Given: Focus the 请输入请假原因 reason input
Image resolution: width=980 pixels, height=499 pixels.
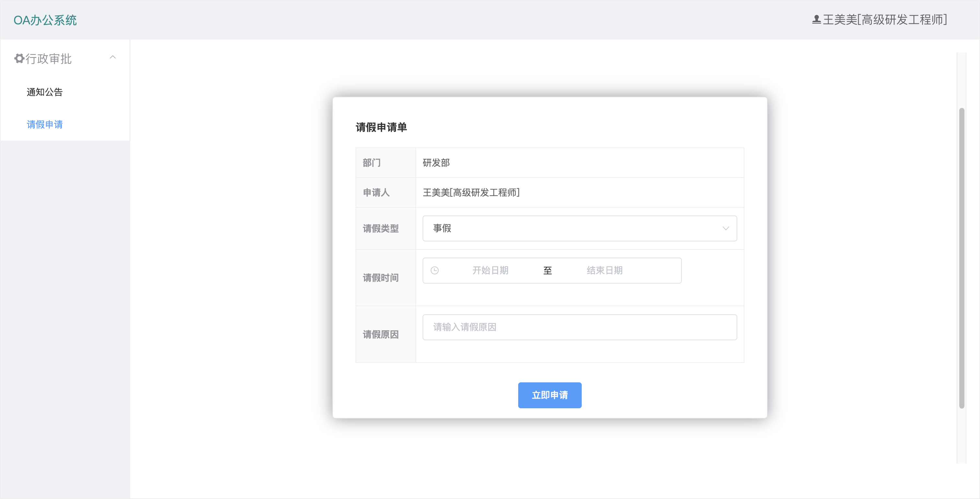Looking at the screenshot, I should coord(579,327).
